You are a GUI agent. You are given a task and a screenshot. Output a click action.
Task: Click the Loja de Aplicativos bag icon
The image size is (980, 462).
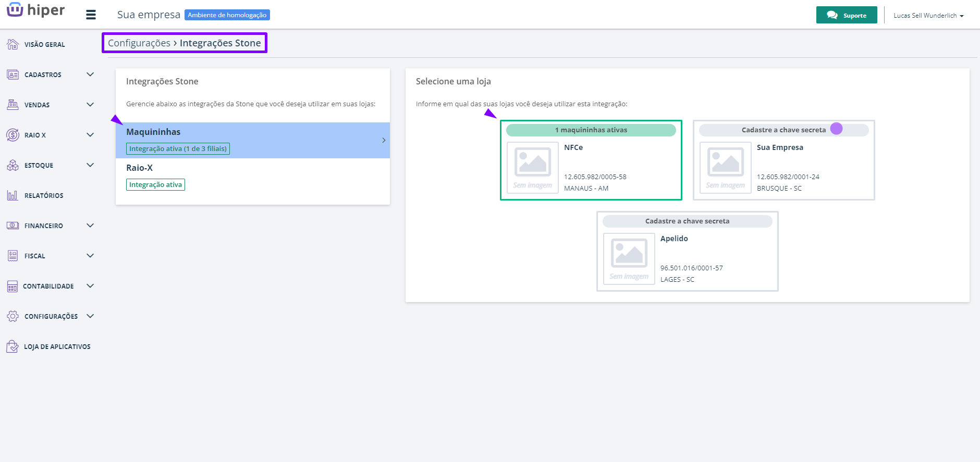tap(13, 346)
